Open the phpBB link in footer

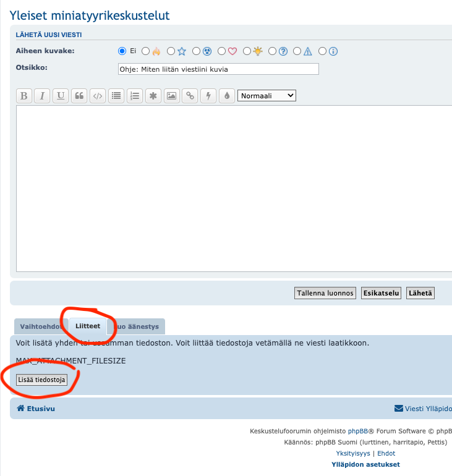(x=358, y=431)
